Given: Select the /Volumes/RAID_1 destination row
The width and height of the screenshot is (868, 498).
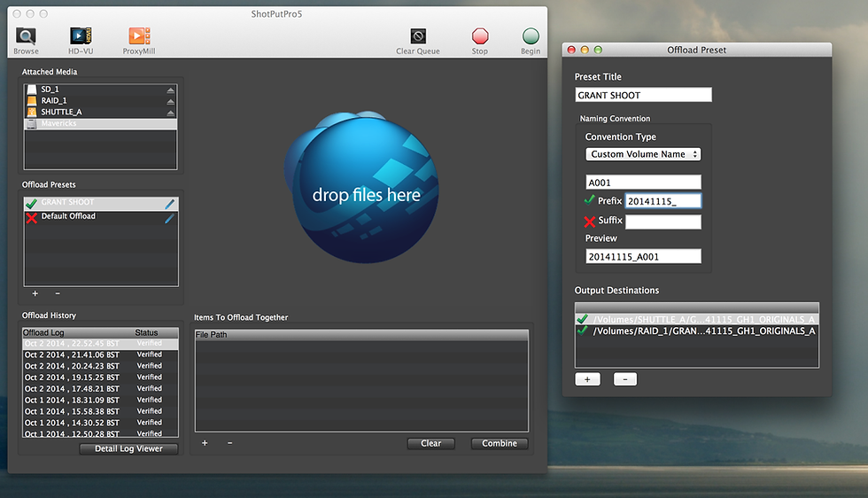Looking at the screenshot, I should [697, 331].
